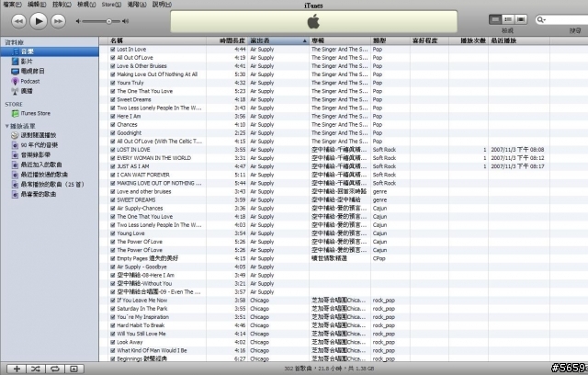Uncheck the JUST AS I AM checkbox
This screenshot has height=375, width=588.
[x=112, y=166]
